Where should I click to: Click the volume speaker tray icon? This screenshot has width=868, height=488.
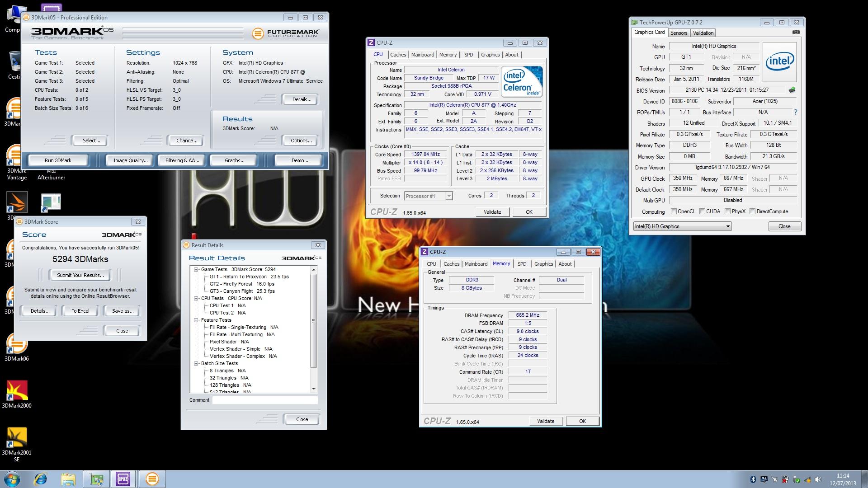819,479
